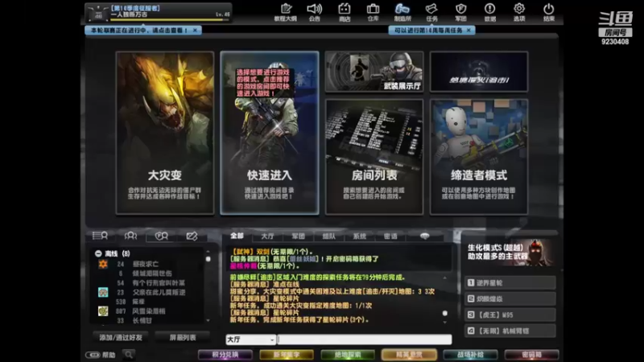Click the magnifier search icon
Screen dimensions: 644x362
pos(129,355)
